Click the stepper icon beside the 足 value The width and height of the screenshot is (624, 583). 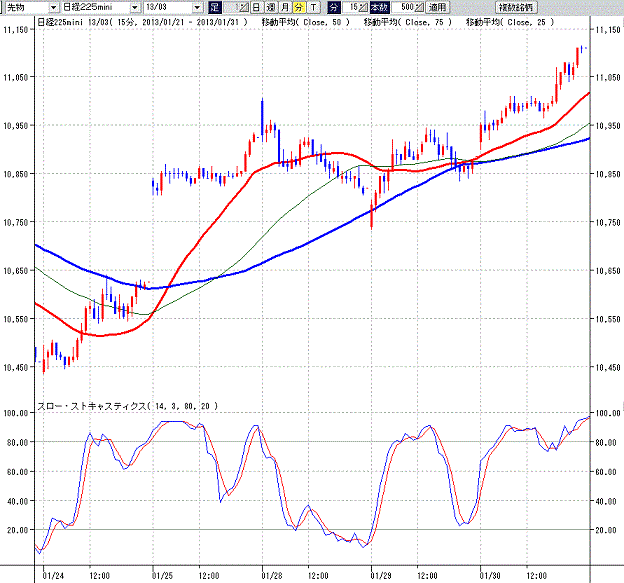pyautogui.click(x=244, y=7)
